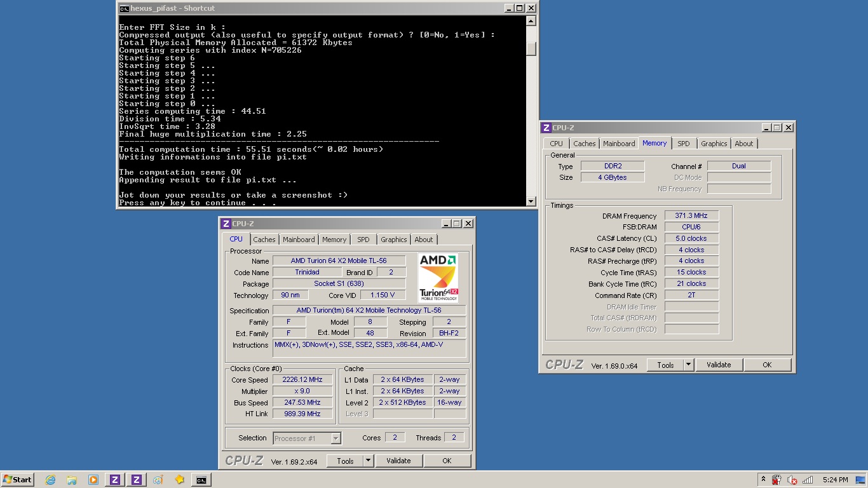Click the CPU/6 FSB:DRAM value

point(691,227)
